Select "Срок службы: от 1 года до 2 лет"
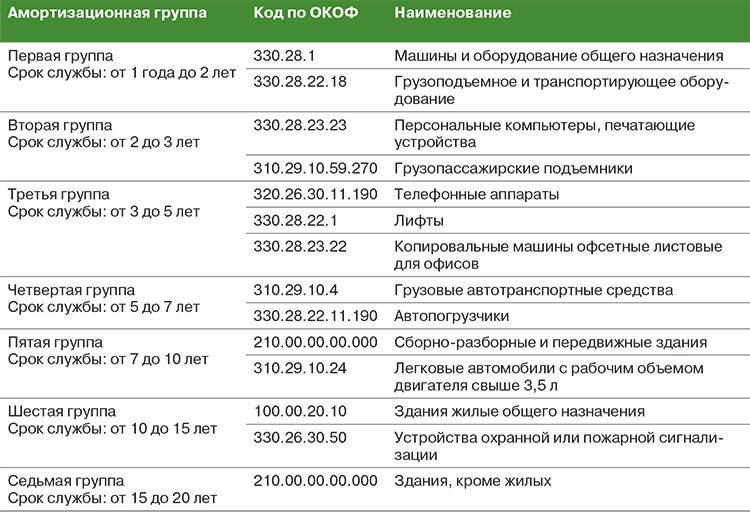Image resolution: width=750 pixels, height=514 pixels. 122,73
